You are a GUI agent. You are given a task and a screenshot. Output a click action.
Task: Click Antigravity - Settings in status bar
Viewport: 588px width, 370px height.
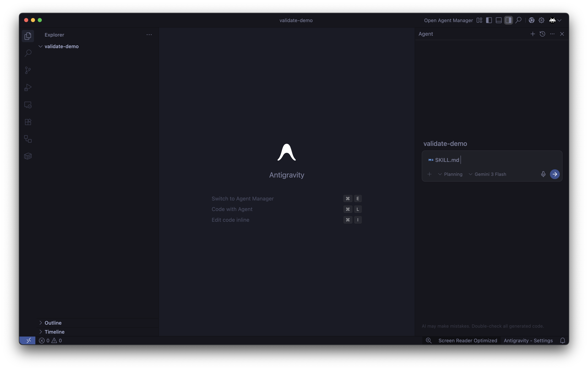528,340
